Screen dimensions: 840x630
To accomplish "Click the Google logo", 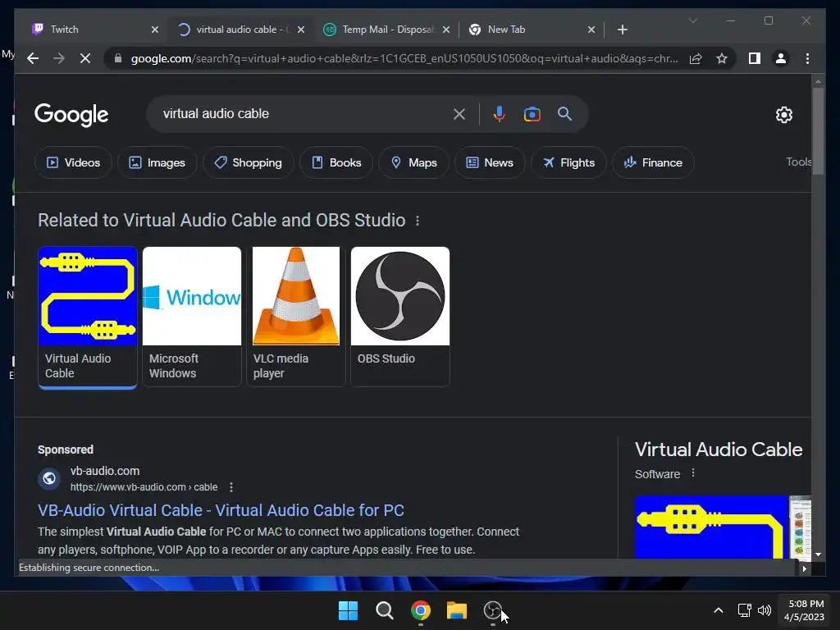I will pyautogui.click(x=71, y=115).
